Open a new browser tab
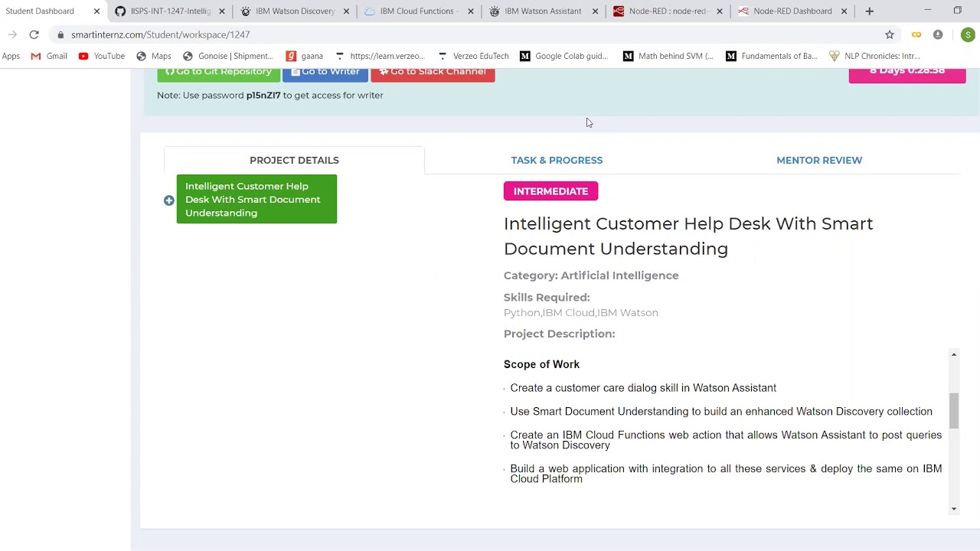This screenshot has width=980, height=551. coord(870,11)
